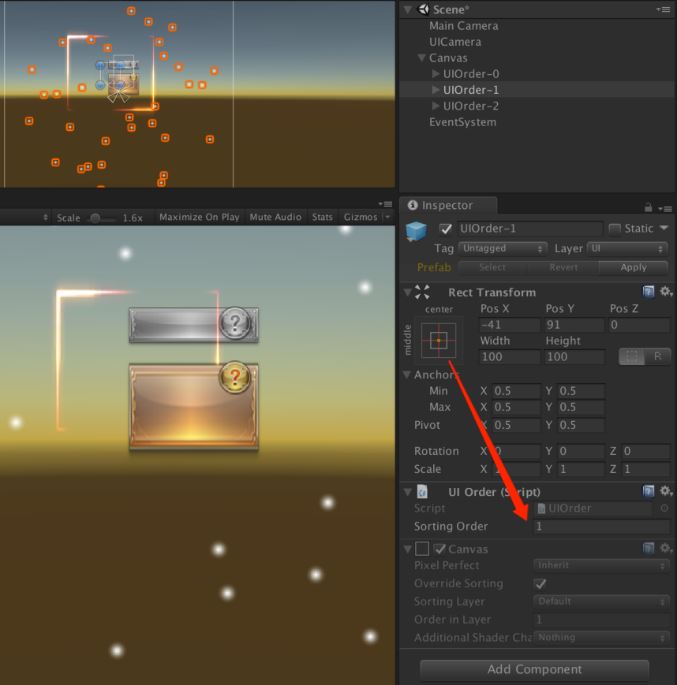
Task: Click the Inspector lock icon
Action: (649, 207)
